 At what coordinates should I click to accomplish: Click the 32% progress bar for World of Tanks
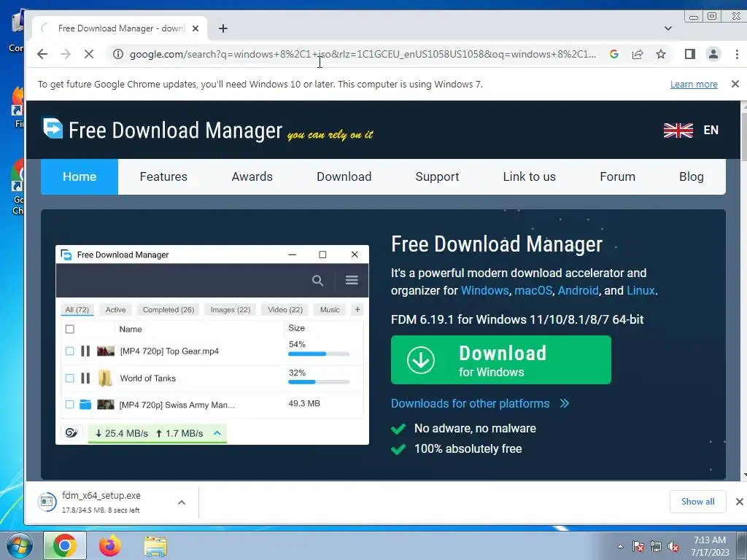[319, 382]
